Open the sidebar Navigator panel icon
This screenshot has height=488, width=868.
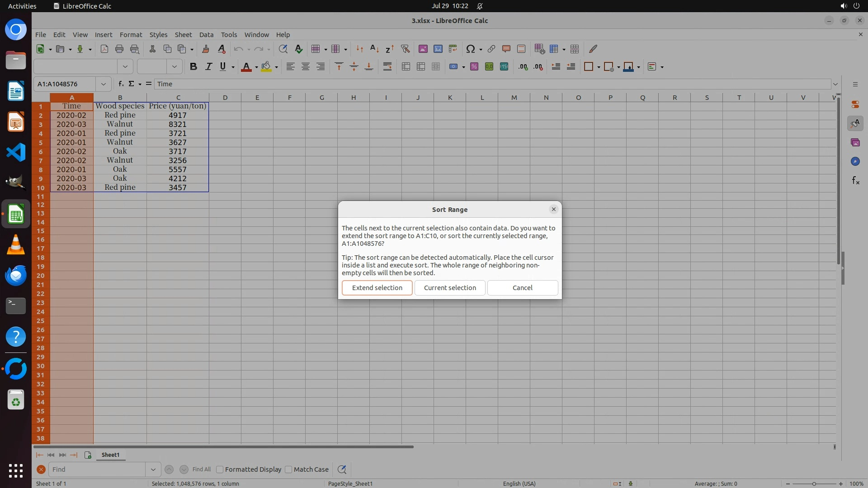click(855, 161)
